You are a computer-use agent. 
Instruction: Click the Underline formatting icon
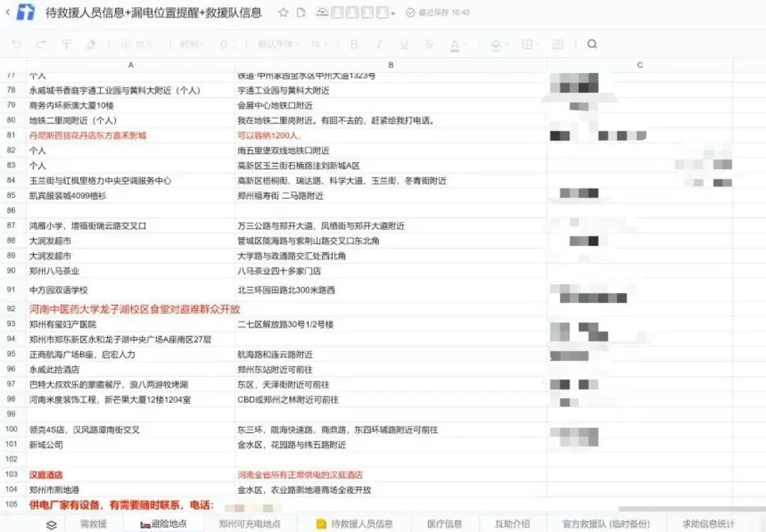tap(404, 44)
